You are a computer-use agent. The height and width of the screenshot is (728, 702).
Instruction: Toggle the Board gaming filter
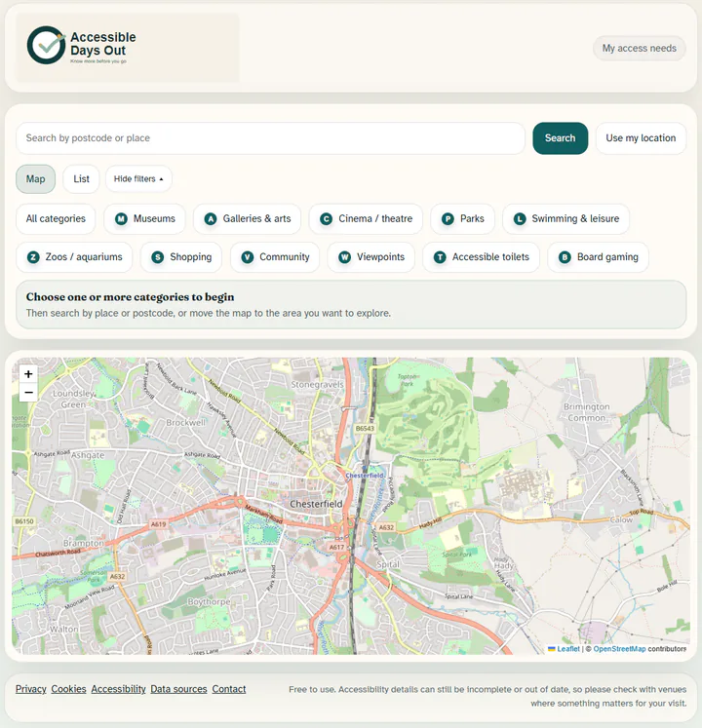tap(598, 257)
